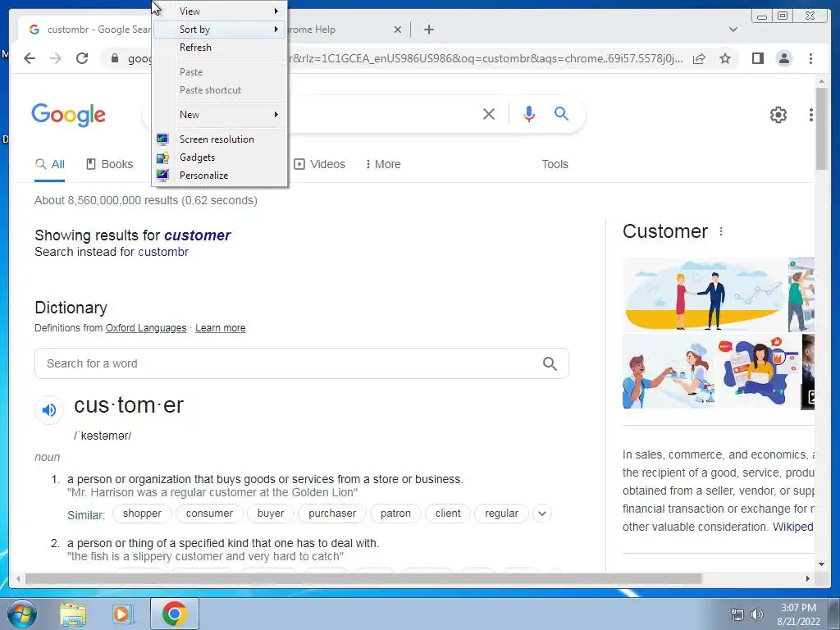Open a new Chrome tab

tap(428, 30)
